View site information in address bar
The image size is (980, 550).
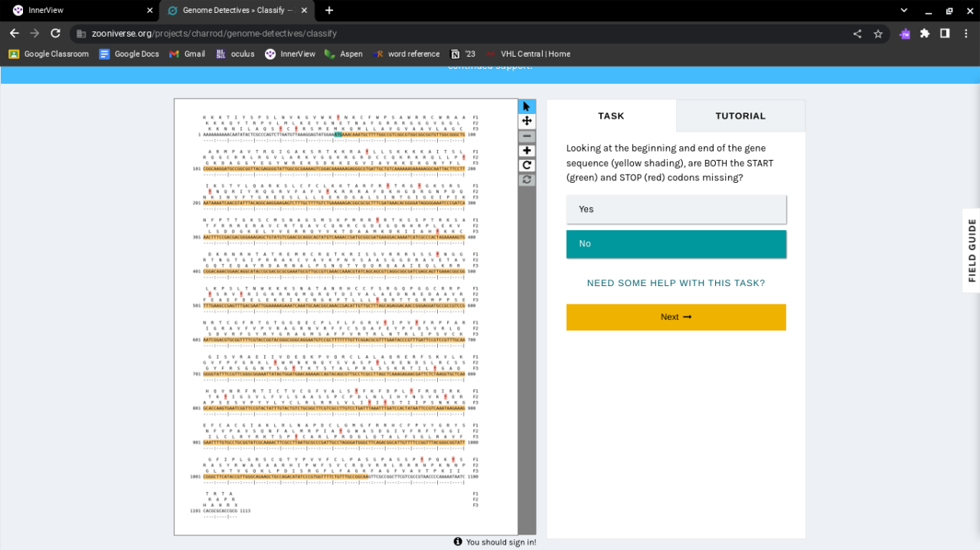[x=81, y=34]
